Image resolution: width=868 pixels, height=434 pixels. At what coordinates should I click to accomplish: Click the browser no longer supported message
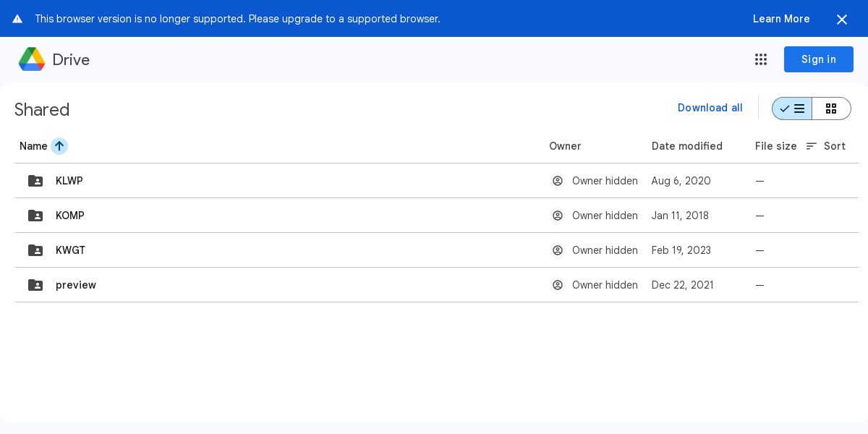(237, 19)
